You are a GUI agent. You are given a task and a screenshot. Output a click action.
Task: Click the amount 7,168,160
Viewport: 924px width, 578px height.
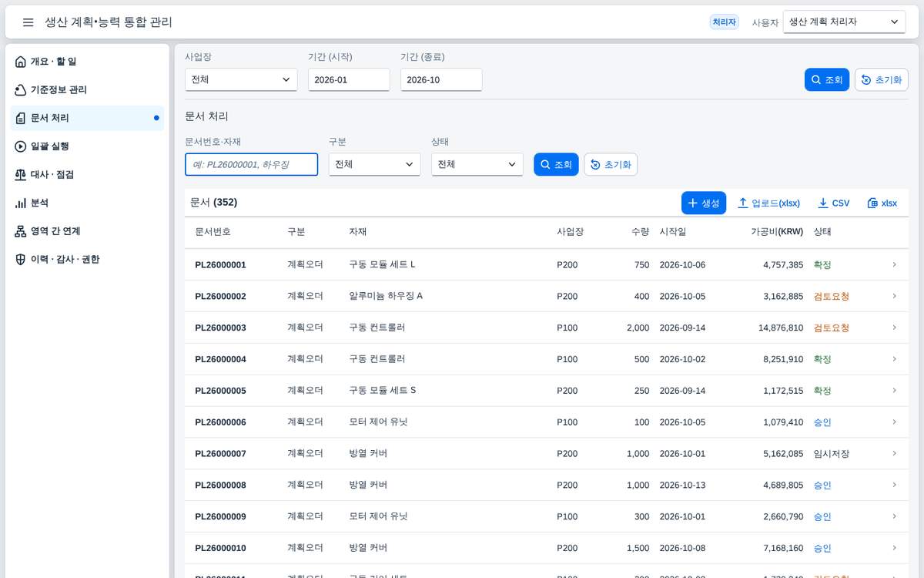(783, 548)
